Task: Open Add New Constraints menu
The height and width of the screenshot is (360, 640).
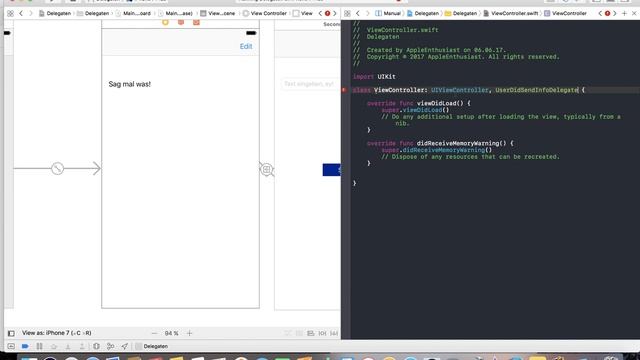Action: [x=322, y=333]
